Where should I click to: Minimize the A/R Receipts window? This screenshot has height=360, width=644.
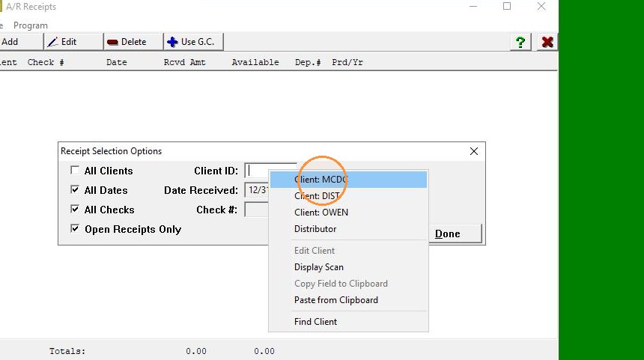point(473,6)
